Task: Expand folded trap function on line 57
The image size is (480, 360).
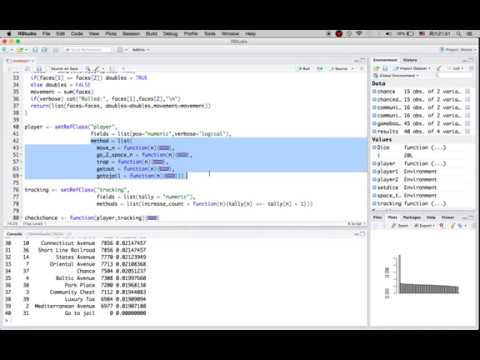Action: click(x=159, y=162)
